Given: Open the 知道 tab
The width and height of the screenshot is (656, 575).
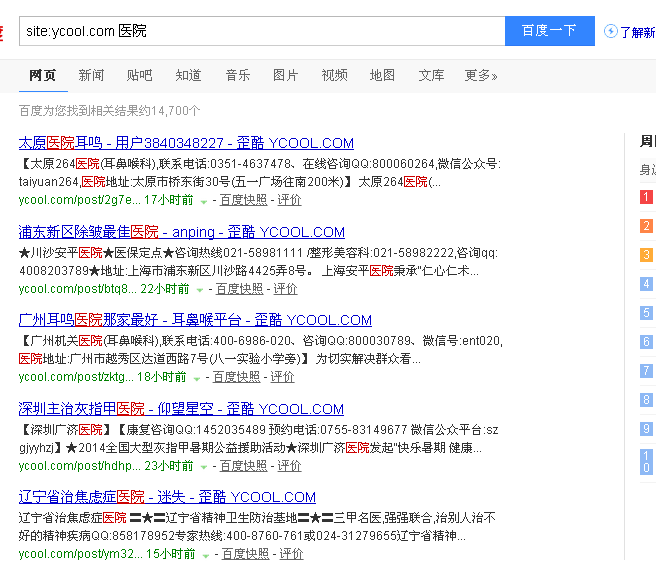Looking at the screenshot, I should coord(188,75).
